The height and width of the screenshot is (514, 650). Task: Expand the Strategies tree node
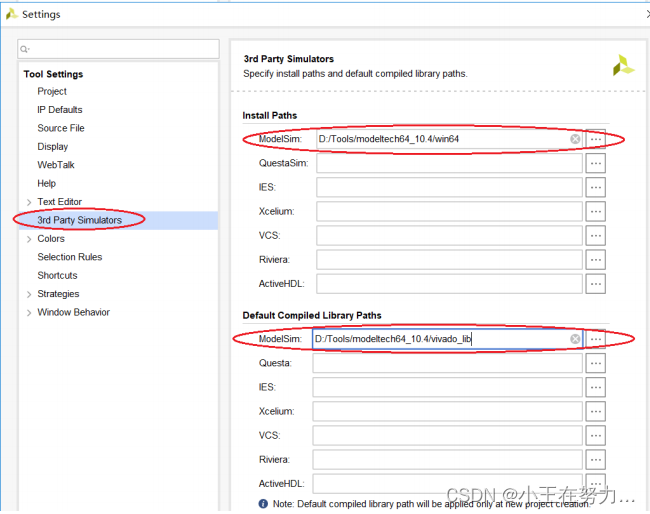(x=29, y=294)
